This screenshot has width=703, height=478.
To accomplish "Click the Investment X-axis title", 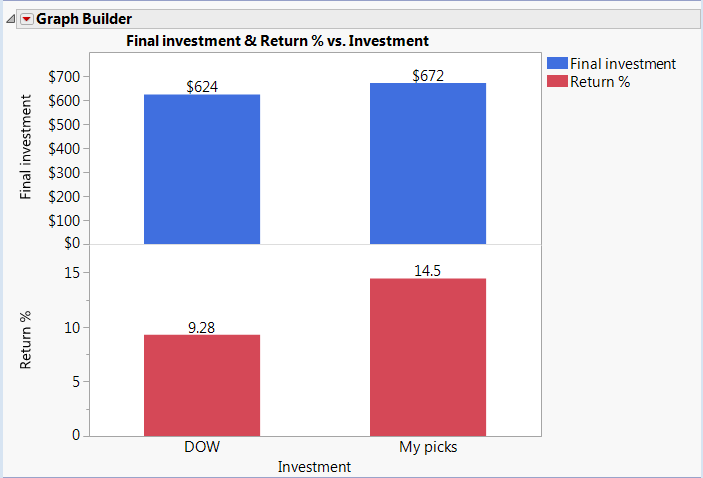I will [x=314, y=467].
